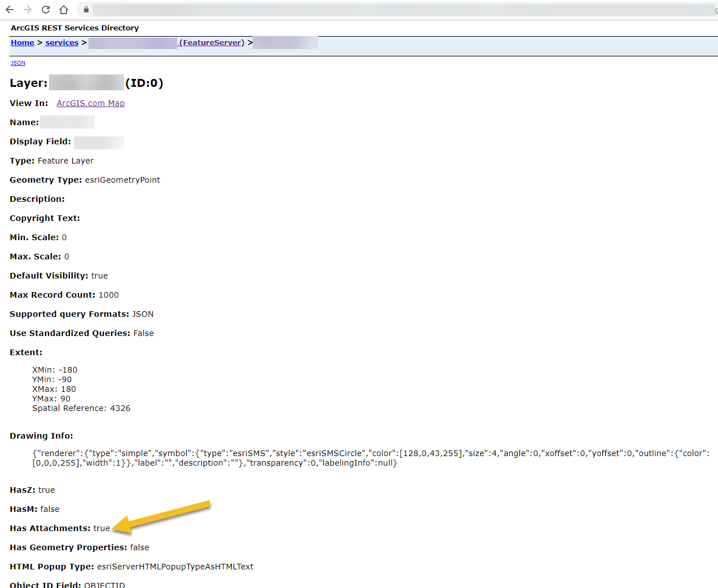
Task: Click the Max. Scale: 0 line
Action: pyautogui.click(x=39, y=257)
